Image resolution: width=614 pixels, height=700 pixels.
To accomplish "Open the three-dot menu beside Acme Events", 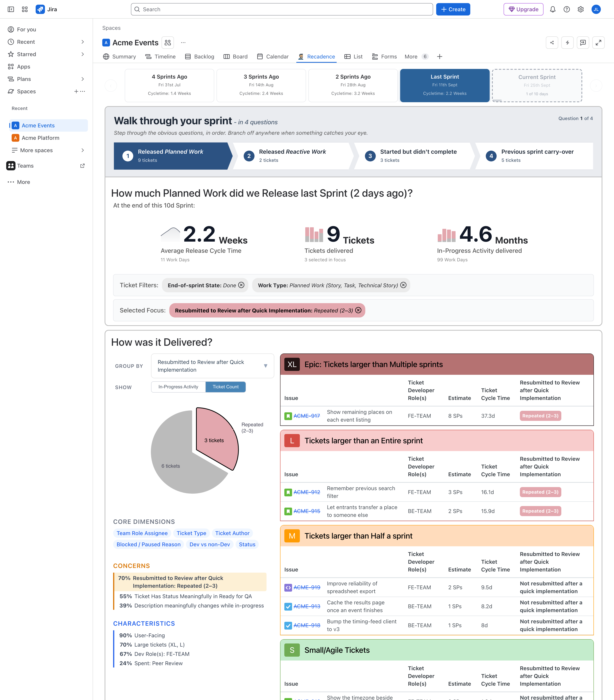I will click(x=183, y=42).
